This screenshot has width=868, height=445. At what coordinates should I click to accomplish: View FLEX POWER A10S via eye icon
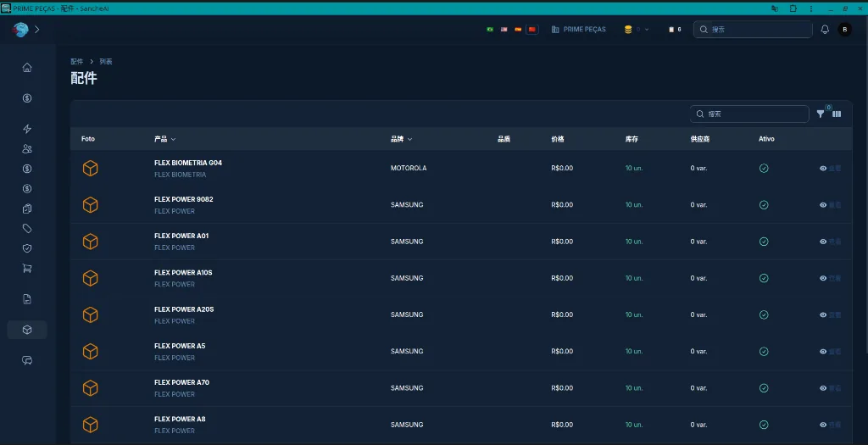(823, 278)
